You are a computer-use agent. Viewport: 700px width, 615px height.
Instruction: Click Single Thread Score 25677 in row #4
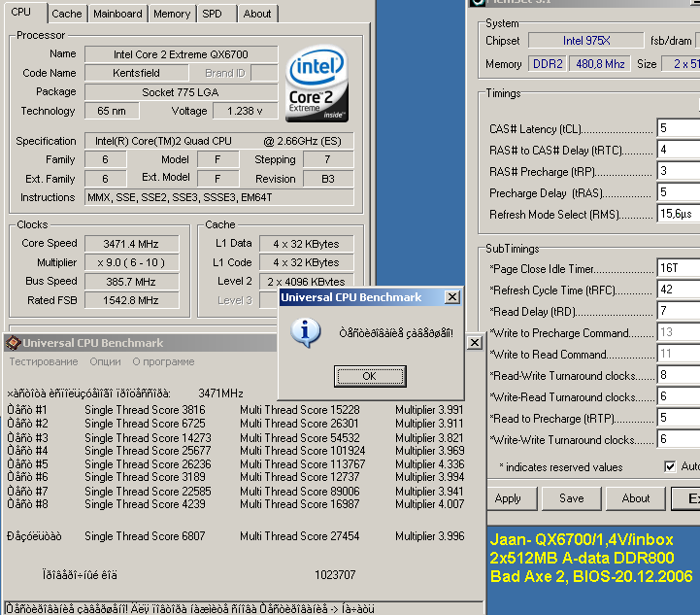148,451
